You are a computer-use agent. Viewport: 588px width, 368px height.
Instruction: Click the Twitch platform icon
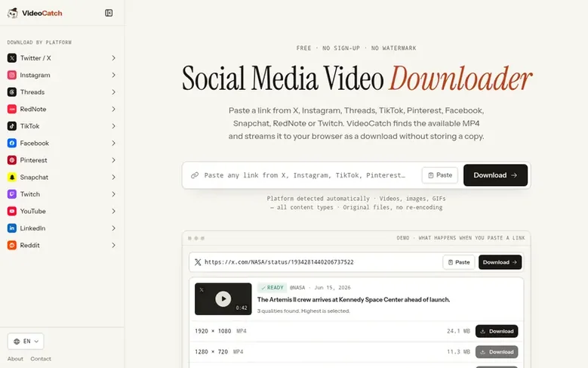12,194
